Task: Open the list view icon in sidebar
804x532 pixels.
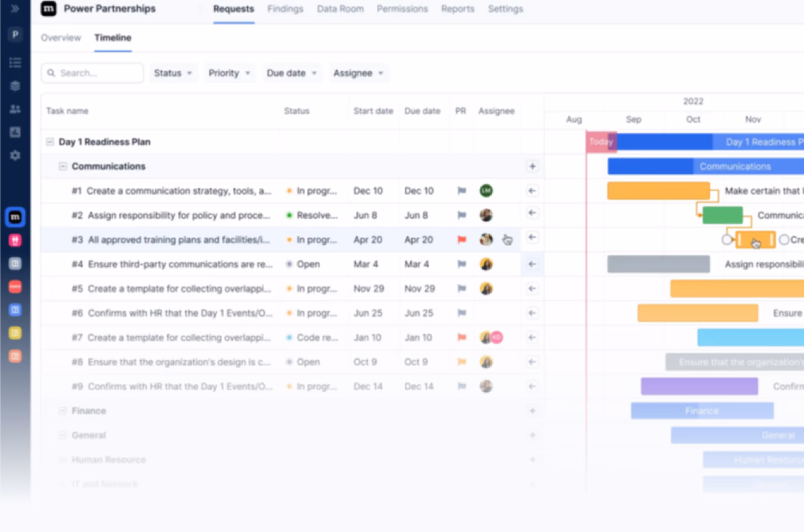Action: coord(15,63)
